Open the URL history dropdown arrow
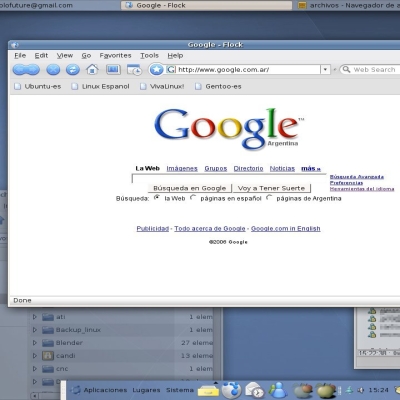This screenshot has width=400, height=400. click(x=325, y=69)
